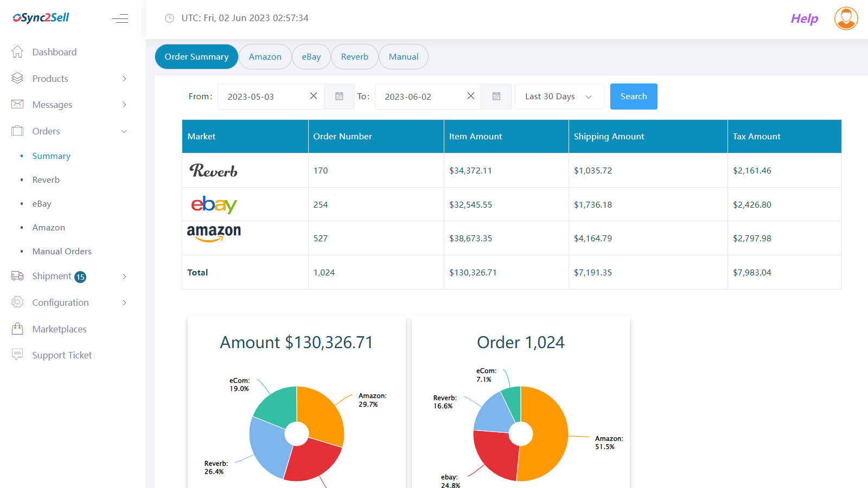Open Reverb orders in sidebar
The image size is (868, 488).
pos(46,179)
